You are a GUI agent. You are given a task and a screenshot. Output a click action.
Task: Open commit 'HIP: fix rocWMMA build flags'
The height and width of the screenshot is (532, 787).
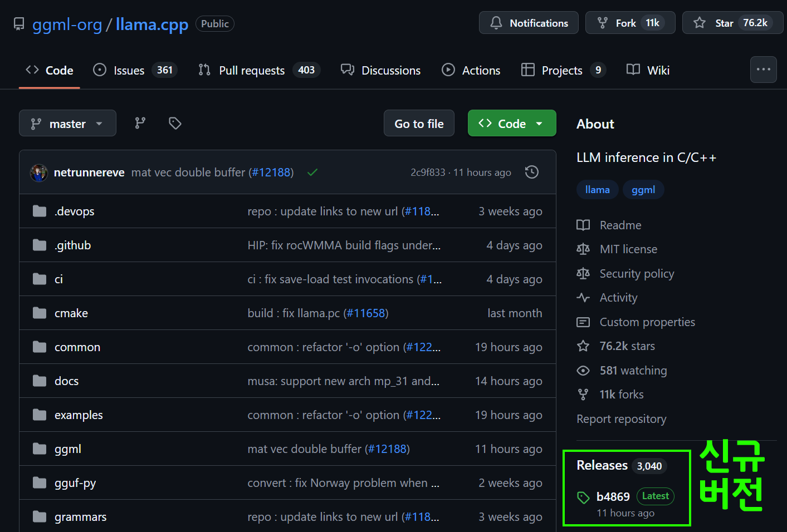[x=344, y=245]
